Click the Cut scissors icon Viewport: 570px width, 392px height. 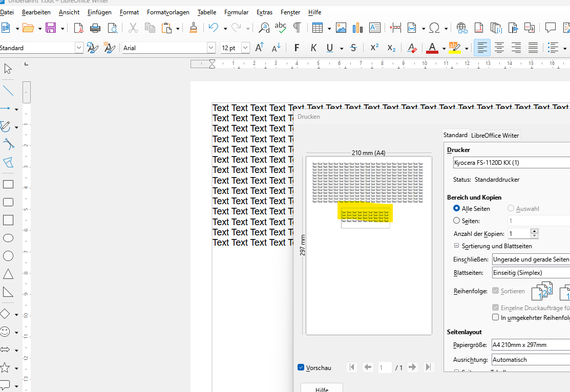(133, 28)
